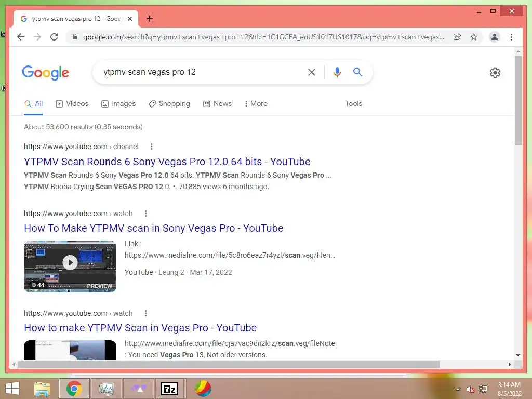The height and width of the screenshot is (399, 532).
Task: Click the 'About 53,600 results' text
Action: click(83, 127)
